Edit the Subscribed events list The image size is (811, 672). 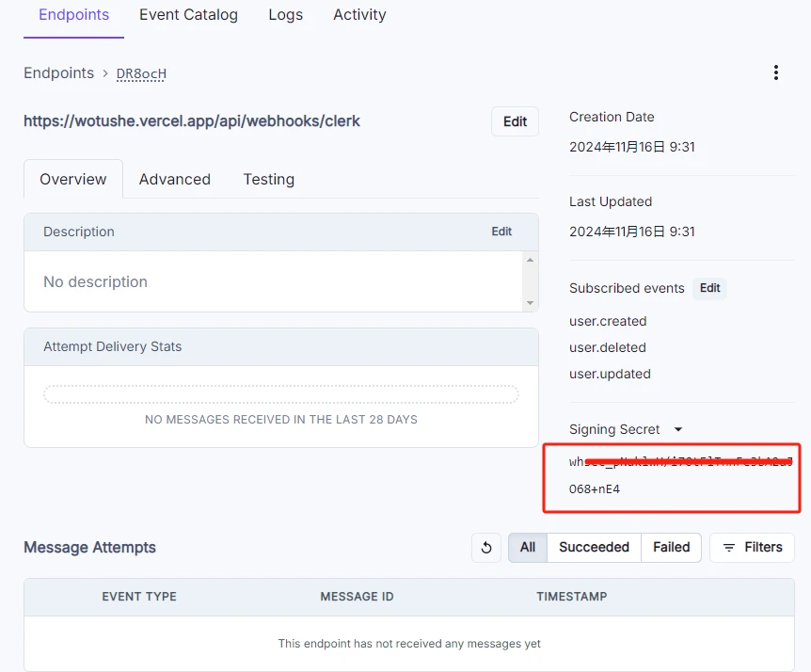(709, 288)
